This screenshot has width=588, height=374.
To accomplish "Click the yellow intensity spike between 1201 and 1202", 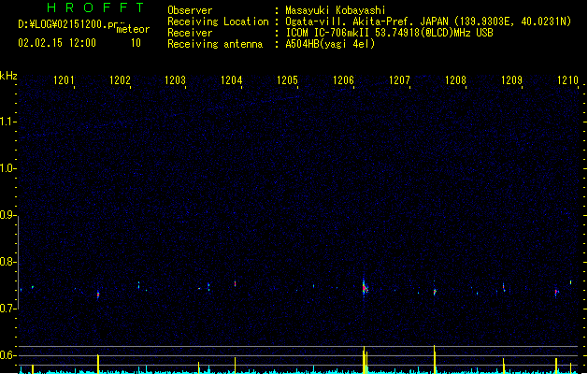I will click(x=98, y=364).
